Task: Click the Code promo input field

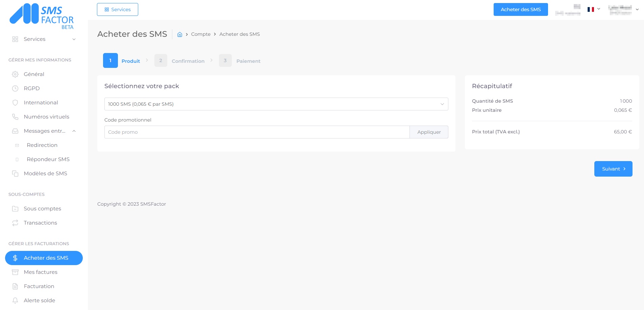Action: [x=257, y=132]
